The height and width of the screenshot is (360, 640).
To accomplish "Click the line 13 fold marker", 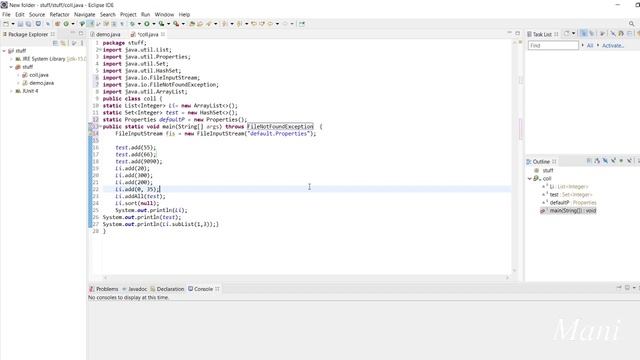I will [x=100, y=127].
